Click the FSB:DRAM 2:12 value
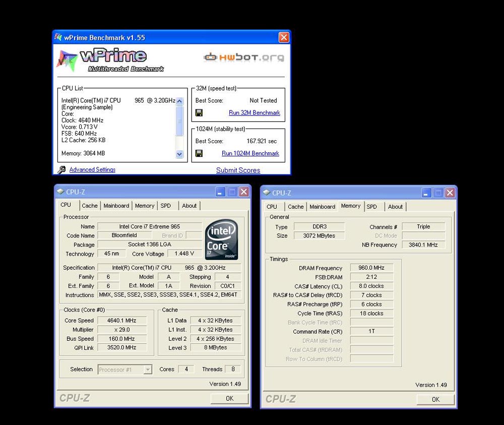Image resolution: width=504 pixels, height=425 pixels. [371, 277]
